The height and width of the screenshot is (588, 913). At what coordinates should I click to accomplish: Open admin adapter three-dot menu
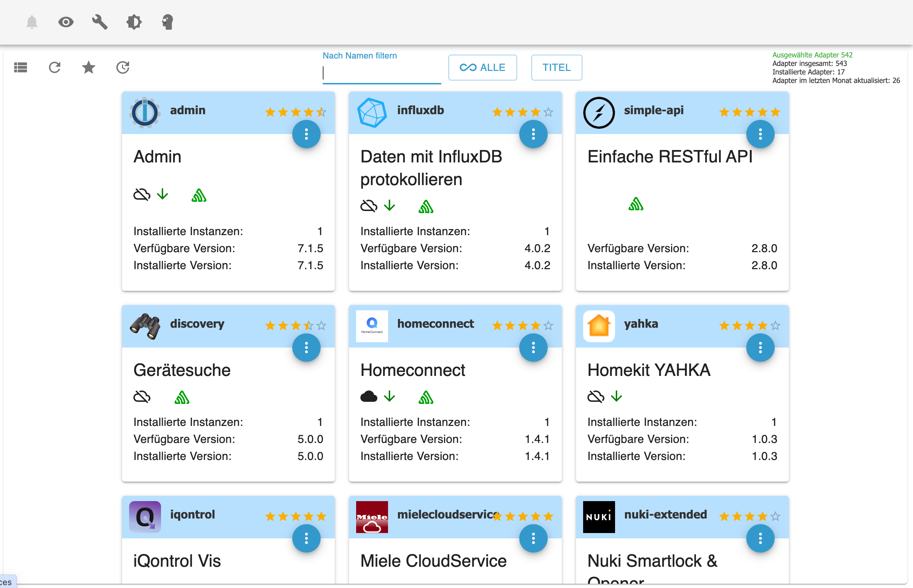(306, 134)
